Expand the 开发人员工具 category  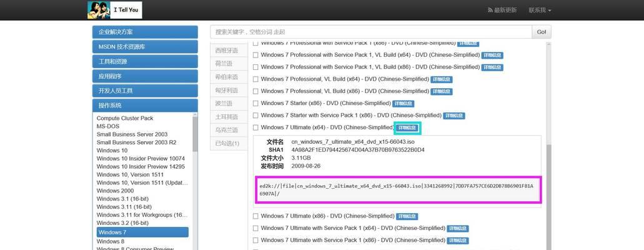click(145, 91)
